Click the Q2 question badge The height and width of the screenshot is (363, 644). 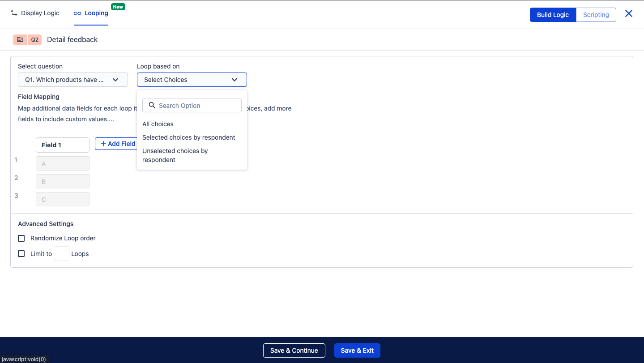pos(35,40)
